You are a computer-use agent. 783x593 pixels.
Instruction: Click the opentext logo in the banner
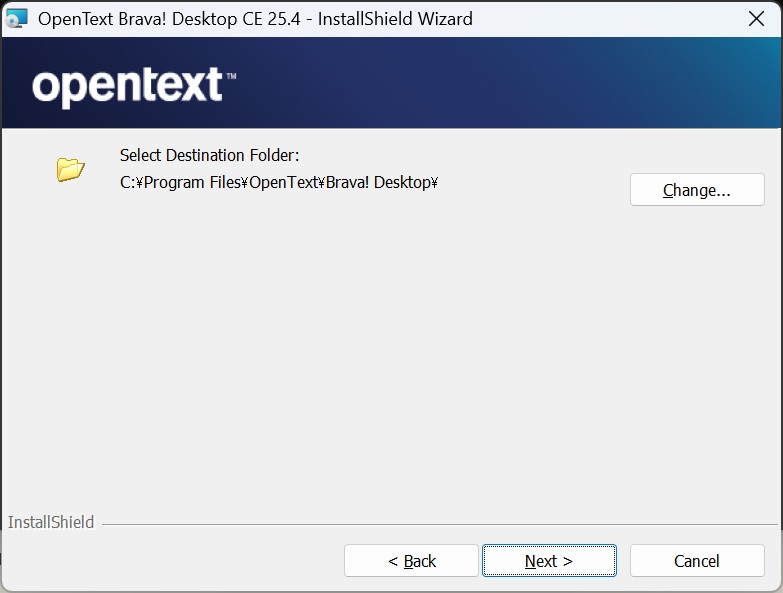(127, 87)
